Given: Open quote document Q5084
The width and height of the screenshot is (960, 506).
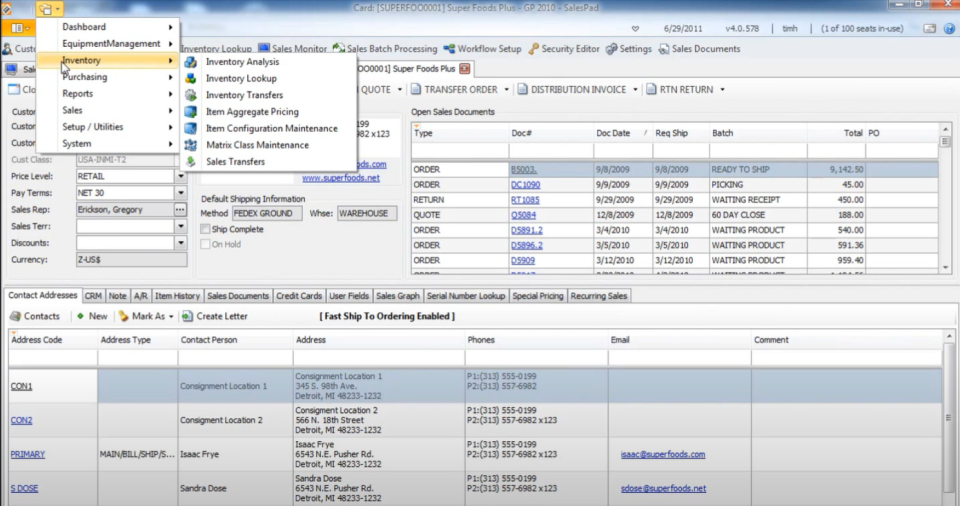Looking at the screenshot, I should [x=523, y=215].
